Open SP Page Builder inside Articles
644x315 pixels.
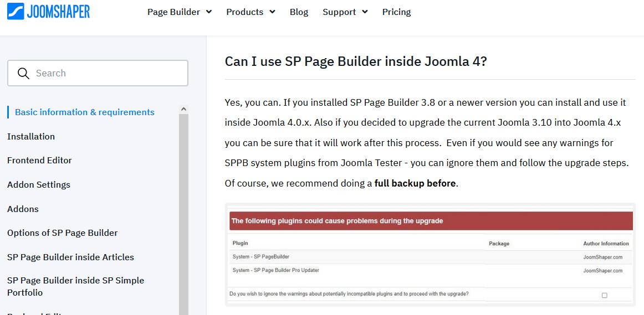[70, 257]
